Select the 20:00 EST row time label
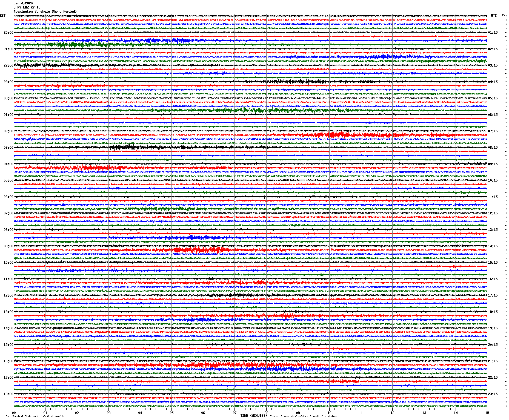 [8, 33]
